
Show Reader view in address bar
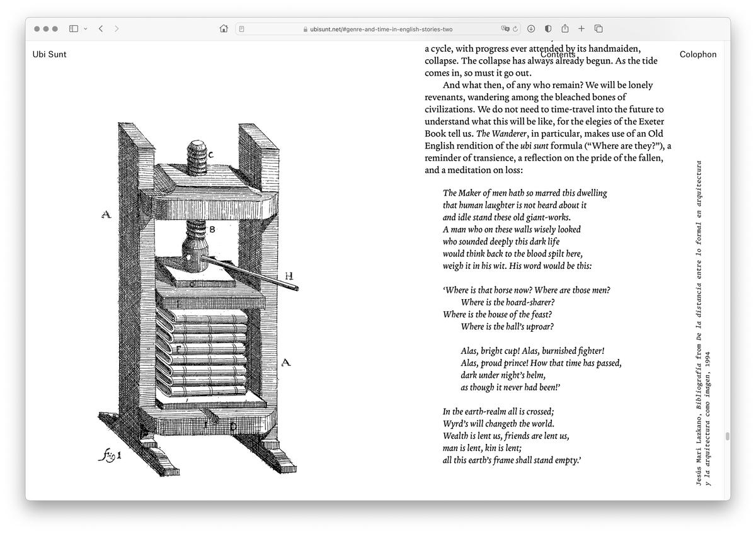click(x=242, y=29)
